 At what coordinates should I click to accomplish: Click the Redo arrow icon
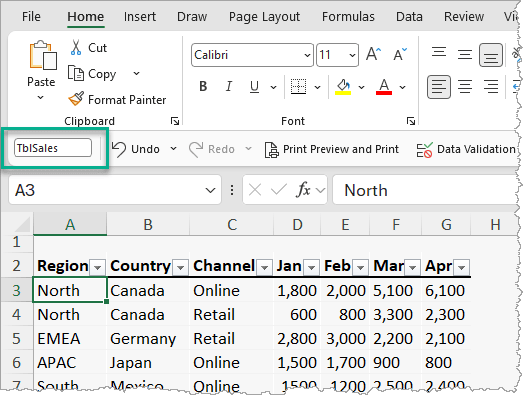196,149
